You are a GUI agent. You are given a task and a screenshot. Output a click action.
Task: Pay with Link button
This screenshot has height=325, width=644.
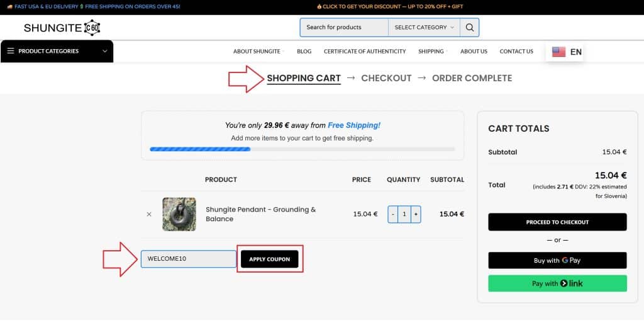557,283
